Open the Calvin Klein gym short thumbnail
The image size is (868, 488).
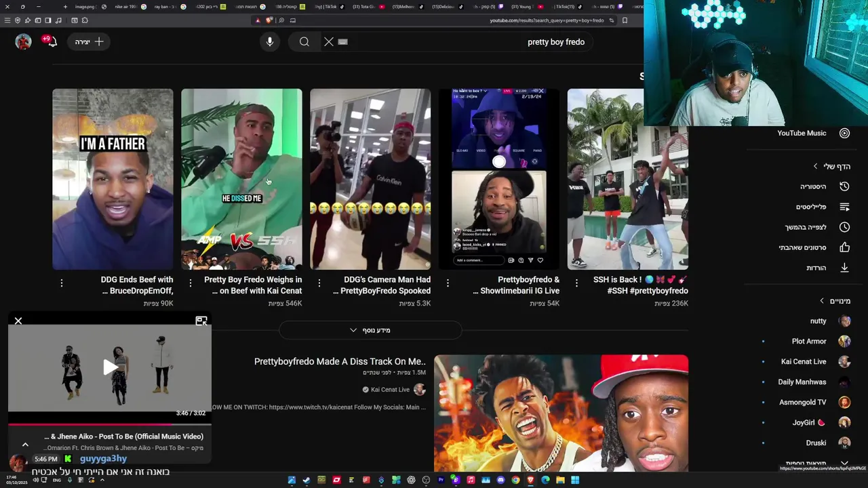[370, 179]
